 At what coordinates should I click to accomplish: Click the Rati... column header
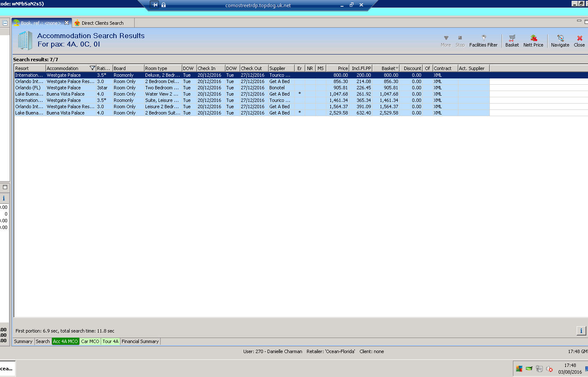[x=104, y=68]
